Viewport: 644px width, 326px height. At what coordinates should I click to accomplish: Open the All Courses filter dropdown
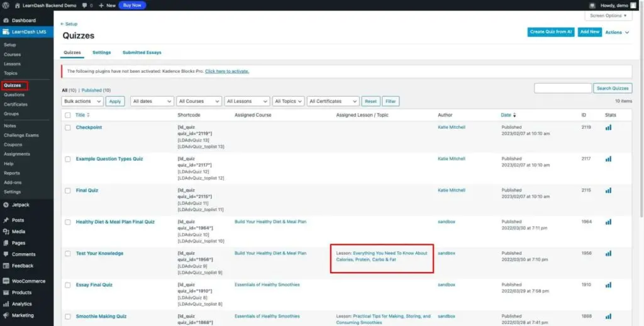coord(199,101)
